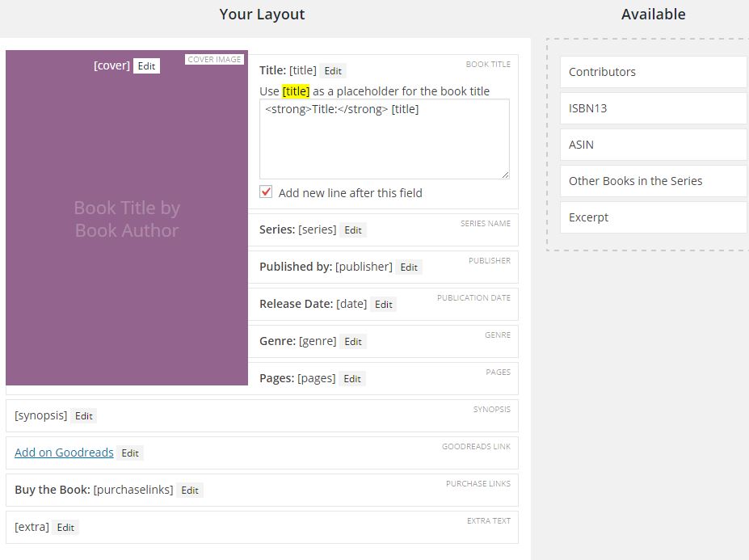
Task: Click the EXTRA TEXT label
Action: [x=489, y=521]
